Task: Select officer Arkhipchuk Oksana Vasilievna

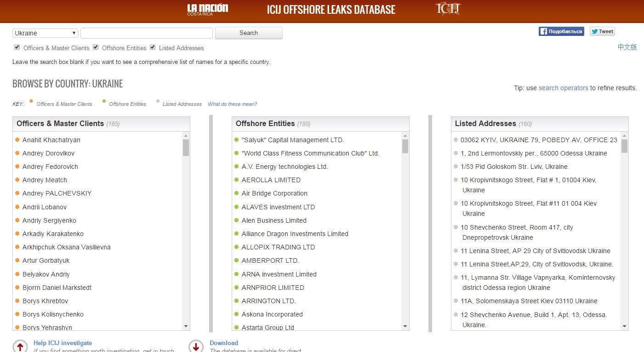Action: pyautogui.click(x=67, y=247)
